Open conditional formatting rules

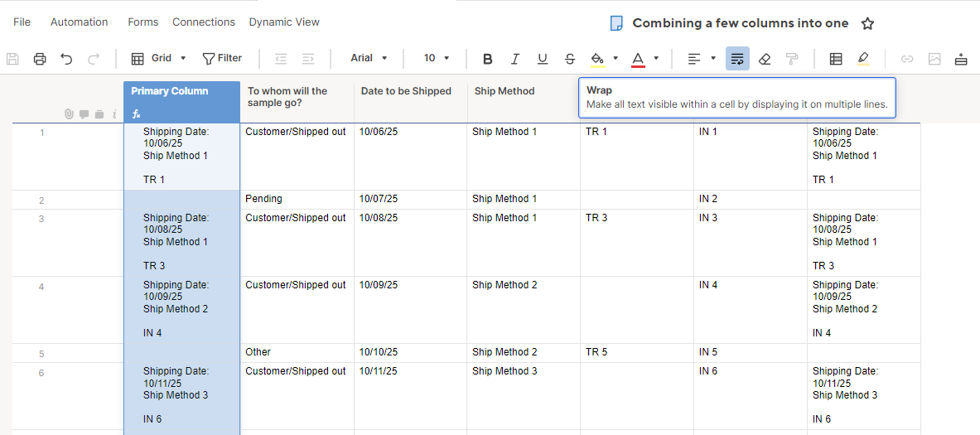tap(836, 58)
